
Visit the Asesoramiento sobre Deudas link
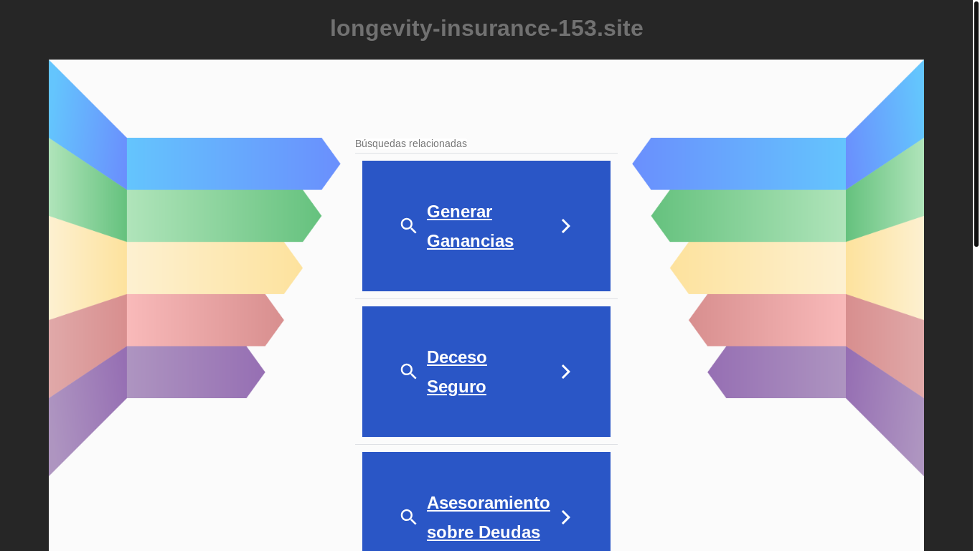click(x=489, y=517)
